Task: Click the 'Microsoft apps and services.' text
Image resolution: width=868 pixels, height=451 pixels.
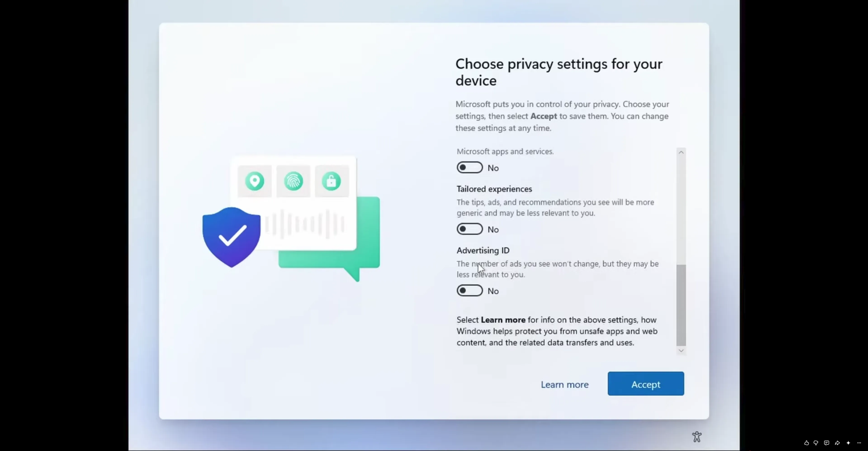Action: (505, 151)
